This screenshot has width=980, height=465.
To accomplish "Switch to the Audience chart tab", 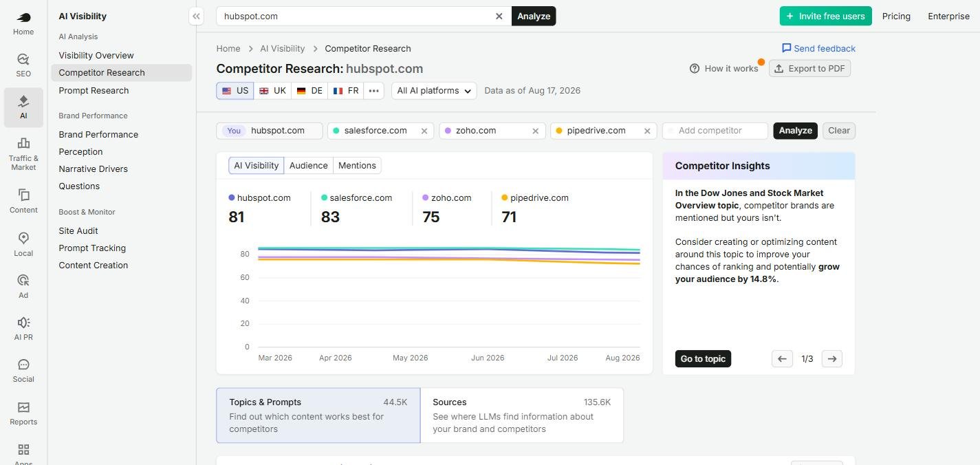I will coord(308,165).
